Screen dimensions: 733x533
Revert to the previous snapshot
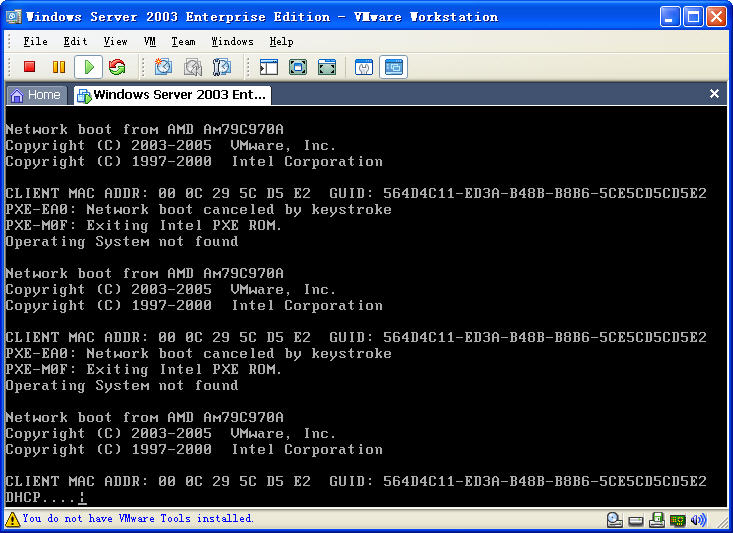point(193,67)
